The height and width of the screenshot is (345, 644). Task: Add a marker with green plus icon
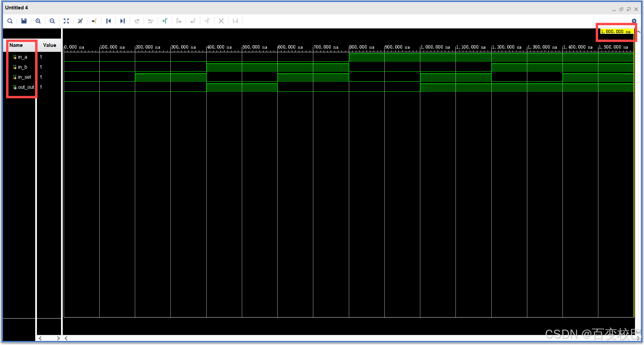pos(165,21)
